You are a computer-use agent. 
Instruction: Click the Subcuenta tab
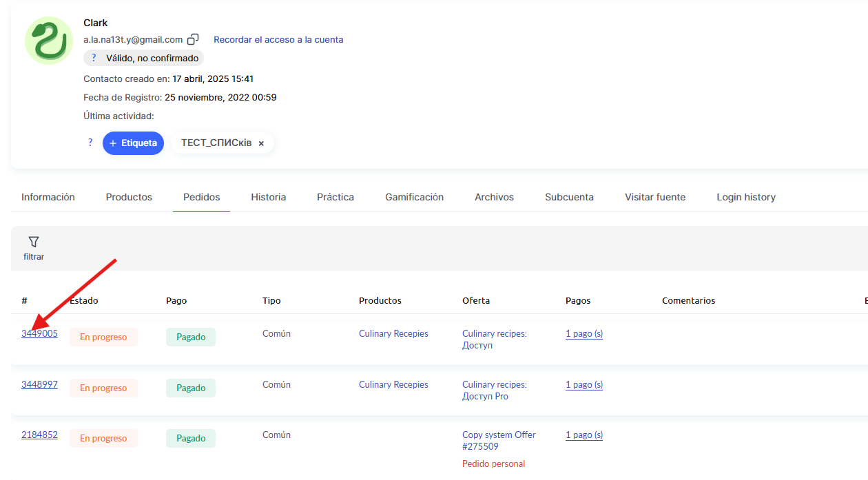tap(569, 197)
